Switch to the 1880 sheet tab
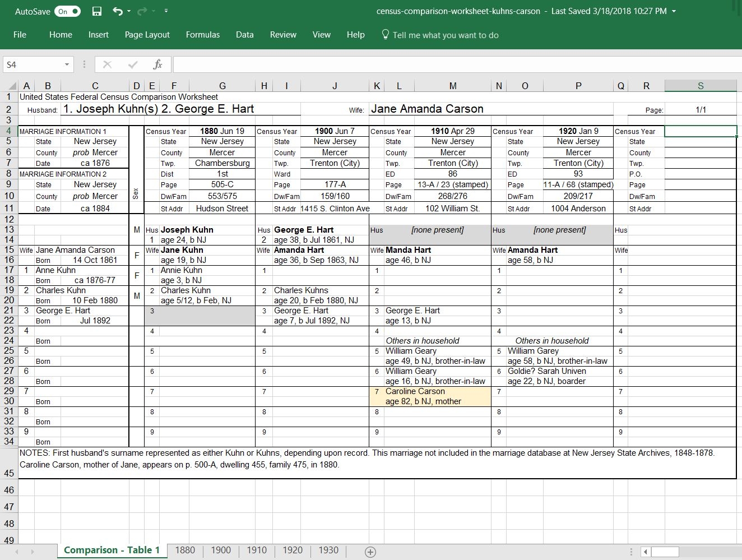This screenshot has height=560, width=742. [185, 550]
